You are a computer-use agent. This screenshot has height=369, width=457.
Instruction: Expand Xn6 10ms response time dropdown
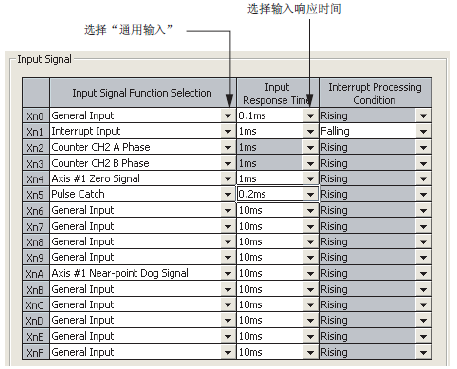(x=310, y=210)
